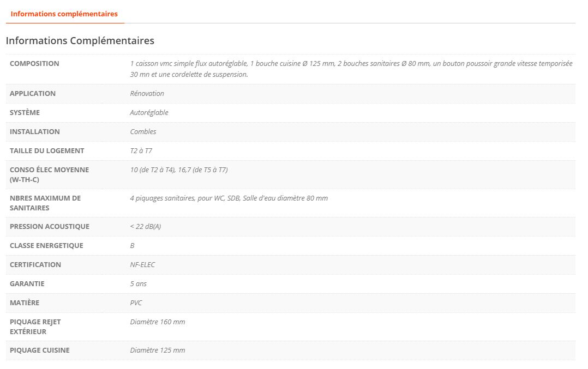Click the CLASSE ENERGETIQUE label
The image size is (588, 369).
(x=46, y=246)
